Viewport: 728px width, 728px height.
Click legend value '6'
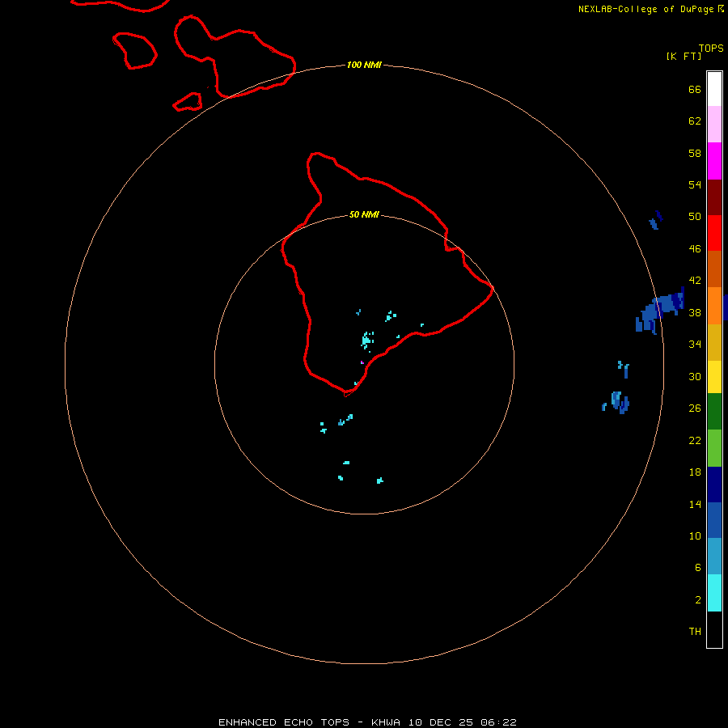697,568
